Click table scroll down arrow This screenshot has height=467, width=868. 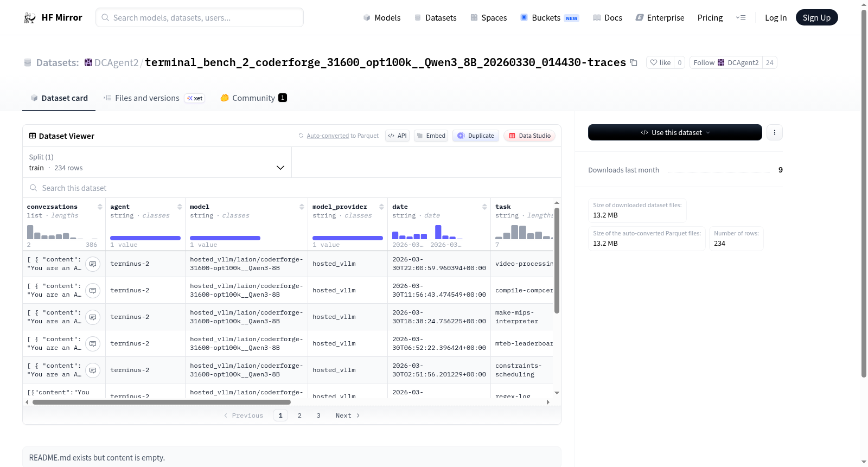[557, 393]
